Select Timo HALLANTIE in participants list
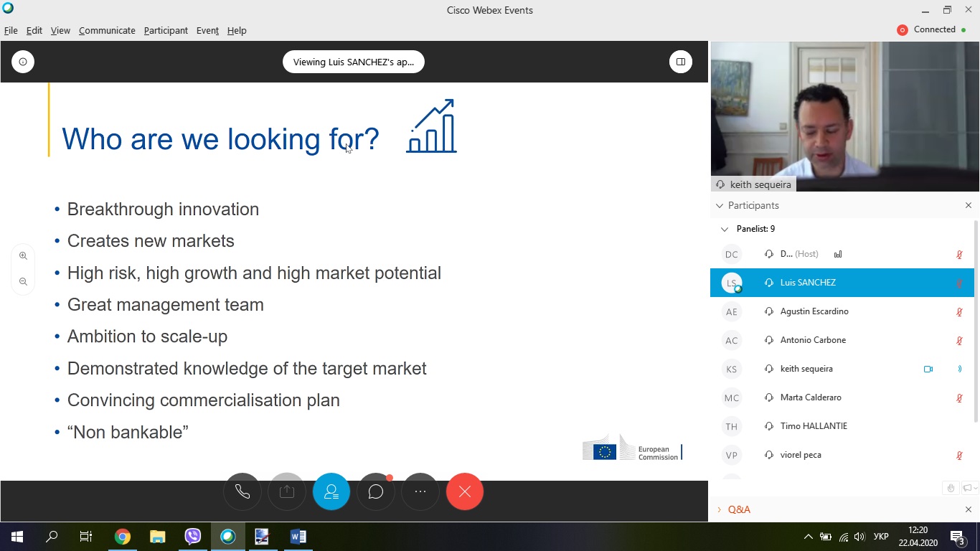 842,426
